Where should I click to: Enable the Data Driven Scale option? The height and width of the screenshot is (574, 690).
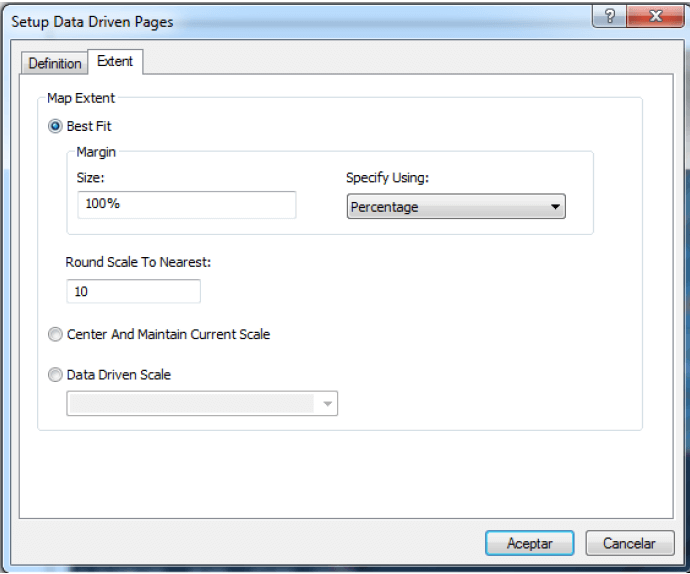click(55, 375)
